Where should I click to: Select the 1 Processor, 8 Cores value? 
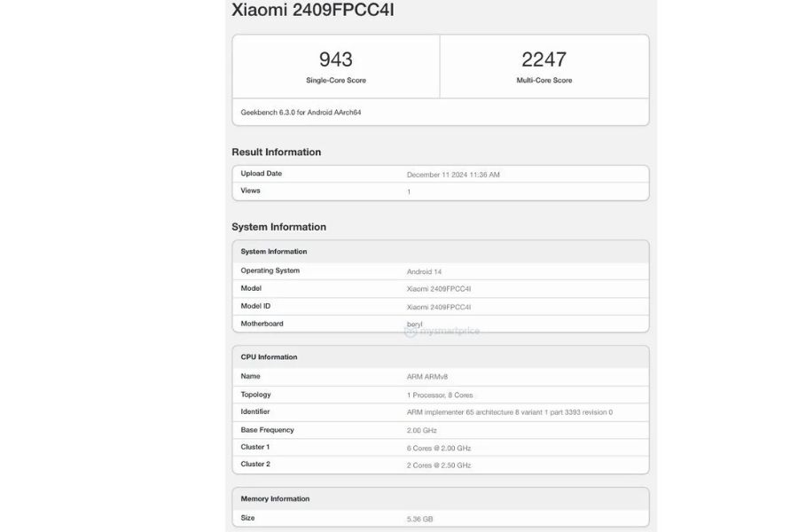[440, 395]
